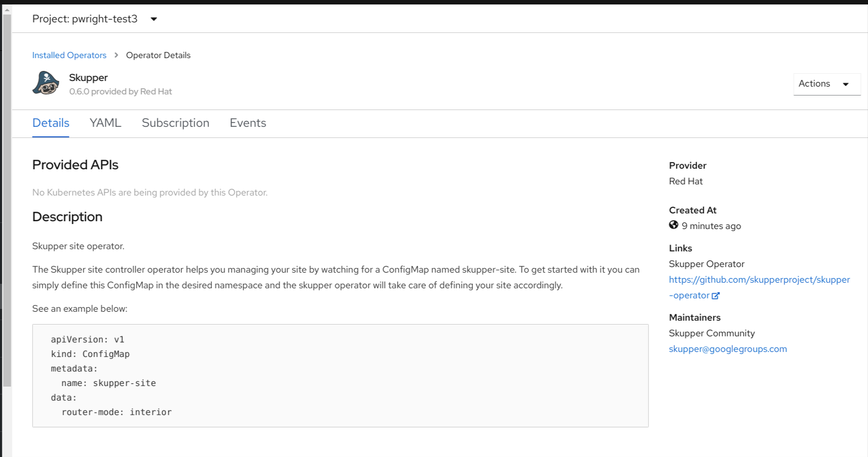Navigate back to Installed Operators
This screenshot has width=868, height=457.
pos(69,55)
